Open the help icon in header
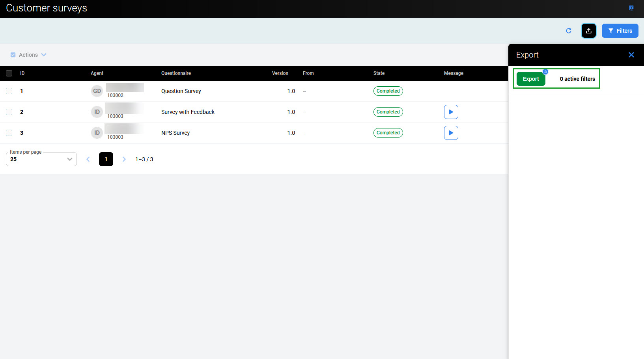644x359 pixels. 631,8
